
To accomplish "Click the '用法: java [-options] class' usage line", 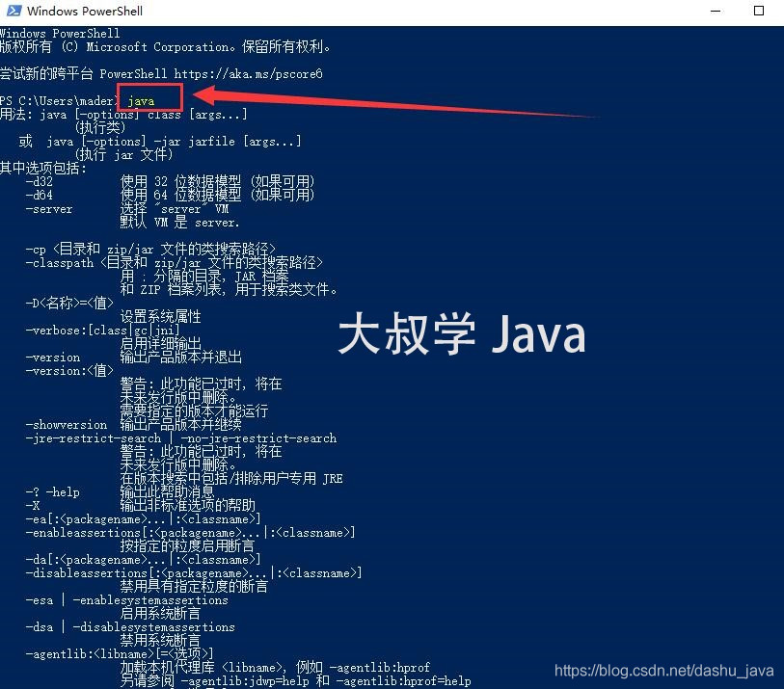I will pos(123,115).
